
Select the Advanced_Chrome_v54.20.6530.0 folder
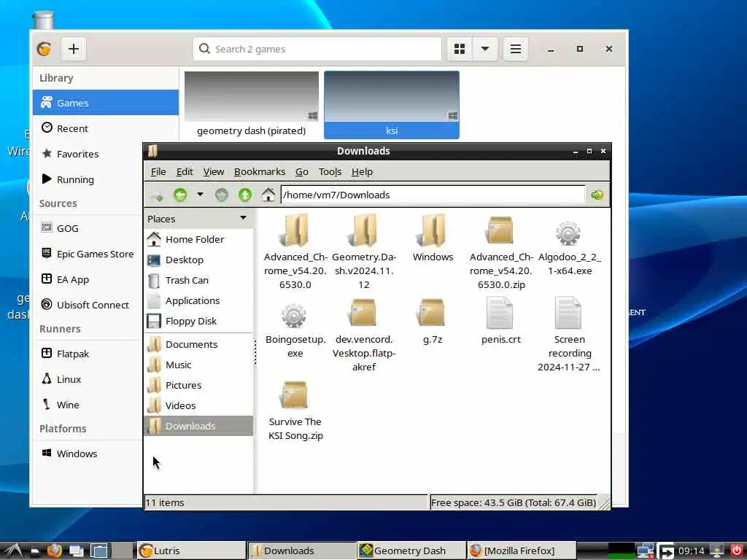point(295,252)
